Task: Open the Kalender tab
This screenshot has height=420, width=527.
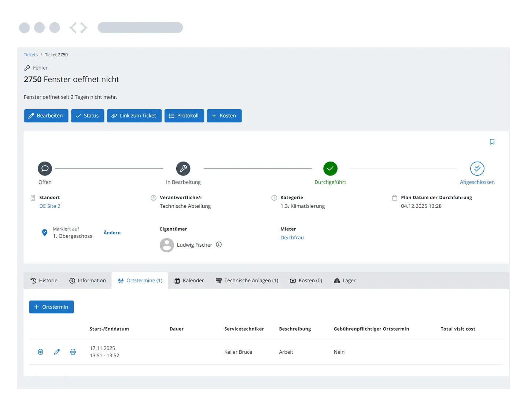Action: point(189,281)
